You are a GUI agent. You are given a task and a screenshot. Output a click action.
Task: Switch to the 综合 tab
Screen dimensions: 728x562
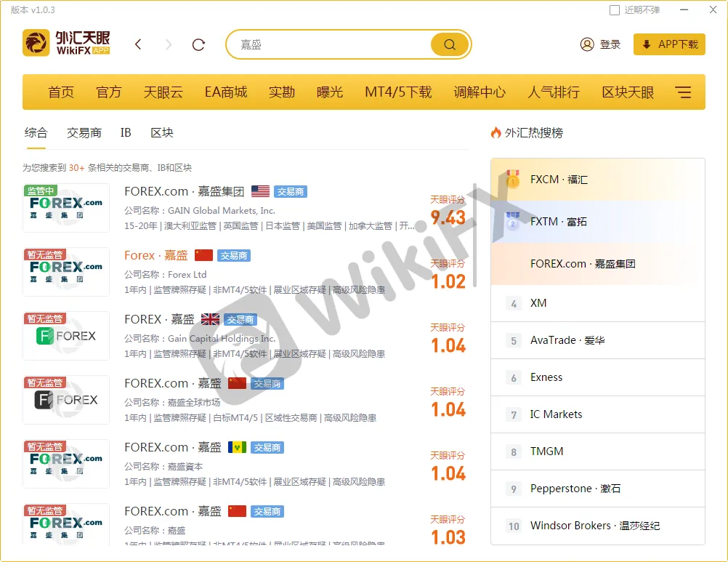click(36, 133)
